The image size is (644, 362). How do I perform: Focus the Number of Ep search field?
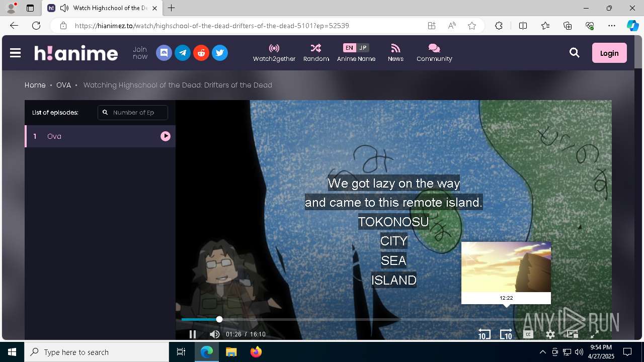click(133, 113)
